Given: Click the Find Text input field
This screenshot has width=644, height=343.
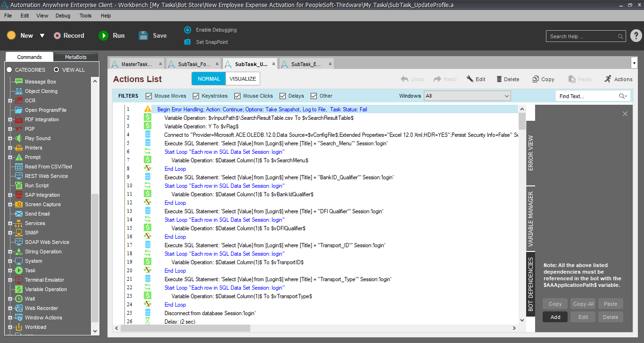Looking at the screenshot, I should [x=587, y=96].
